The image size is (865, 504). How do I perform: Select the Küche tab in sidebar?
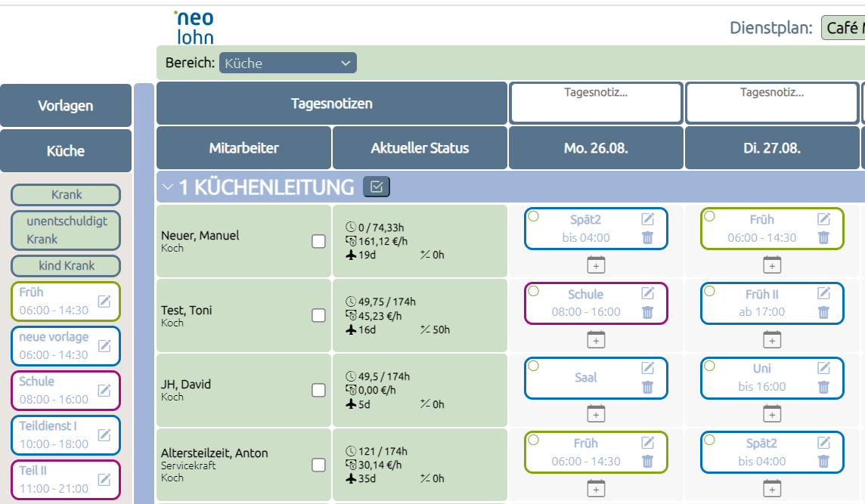[66, 150]
